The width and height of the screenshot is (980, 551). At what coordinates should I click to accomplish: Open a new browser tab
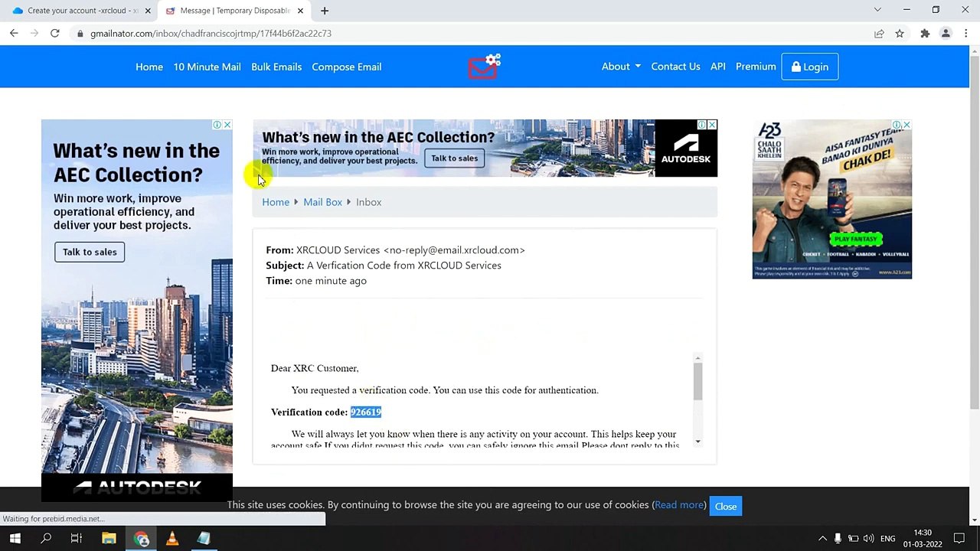(x=325, y=11)
